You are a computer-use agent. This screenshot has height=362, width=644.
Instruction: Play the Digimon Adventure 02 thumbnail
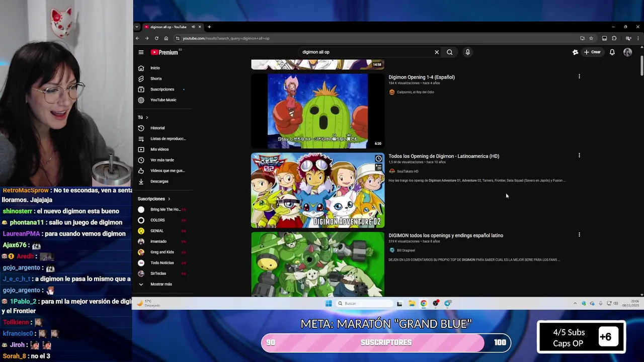[317, 190]
